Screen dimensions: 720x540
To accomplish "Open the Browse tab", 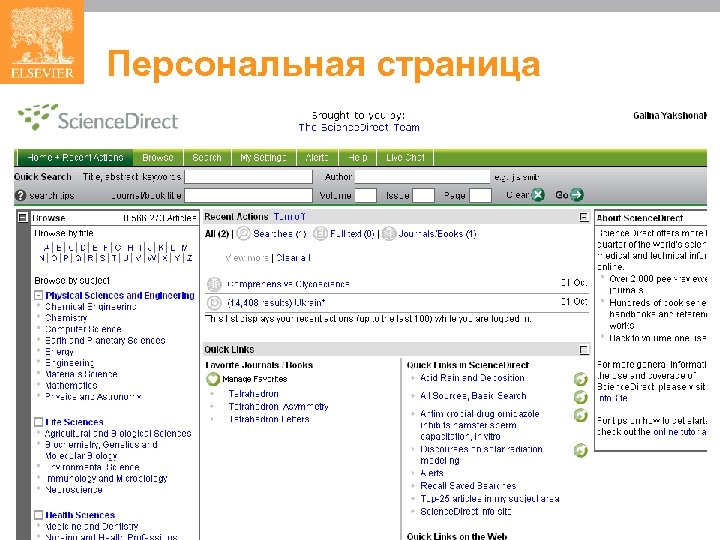I will pyautogui.click(x=158, y=158).
